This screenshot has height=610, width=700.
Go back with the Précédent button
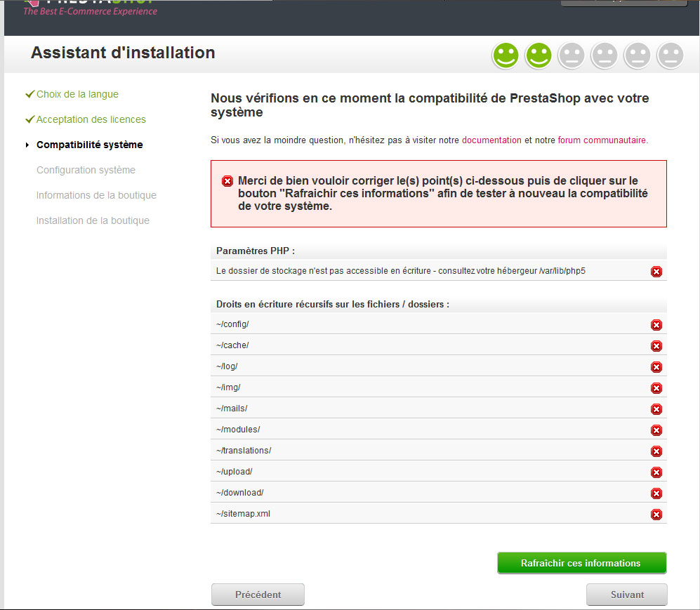[x=258, y=595]
